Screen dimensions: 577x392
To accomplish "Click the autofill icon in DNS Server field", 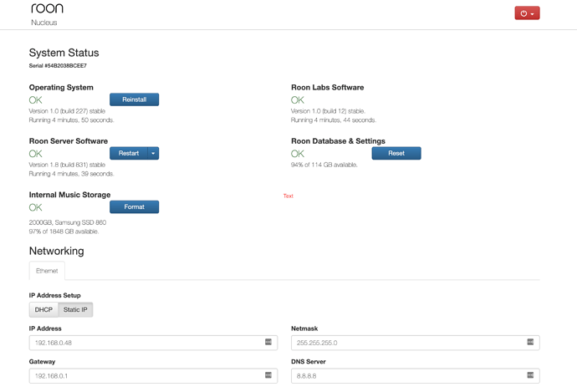I will tap(530, 375).
